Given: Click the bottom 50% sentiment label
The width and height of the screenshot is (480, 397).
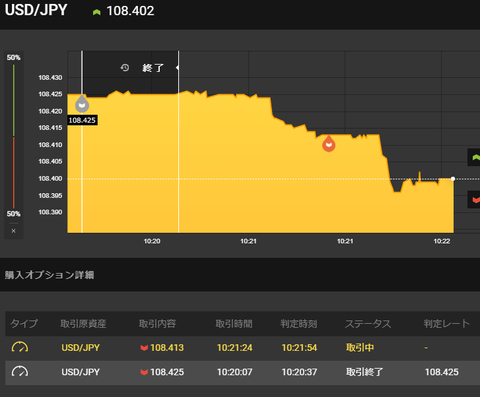Looking at the screenshot, I should [14, 214].
